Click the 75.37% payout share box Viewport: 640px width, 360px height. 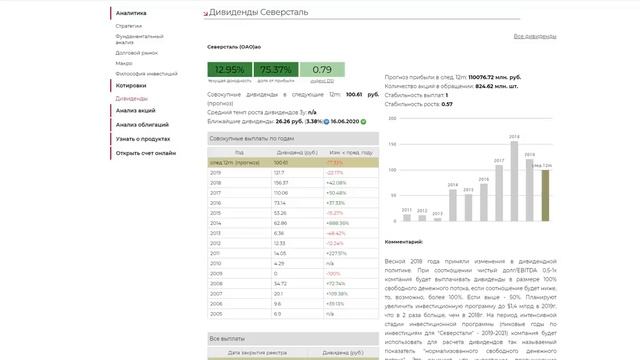(276, 69)
